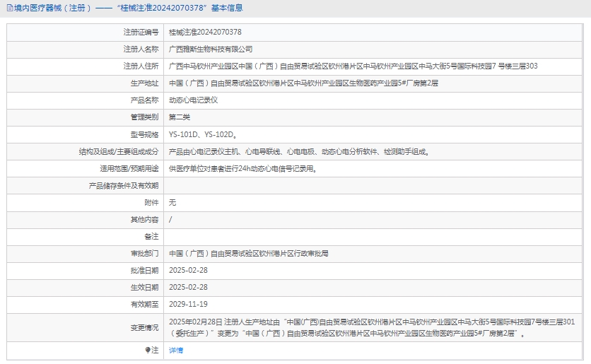Click the 结构及组成 composition description text
Viewport: 591px width, 364px height.
point(299,151)
